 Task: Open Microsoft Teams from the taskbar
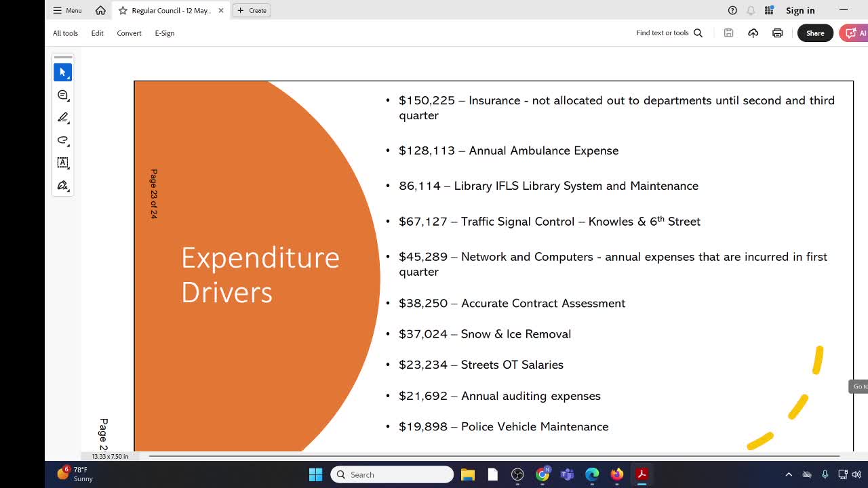tap(567, 474)
